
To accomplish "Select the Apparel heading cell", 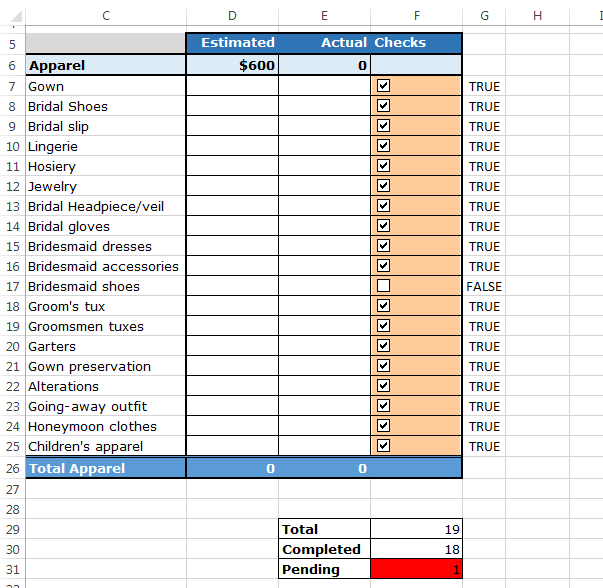I will [x=106, y=65].
